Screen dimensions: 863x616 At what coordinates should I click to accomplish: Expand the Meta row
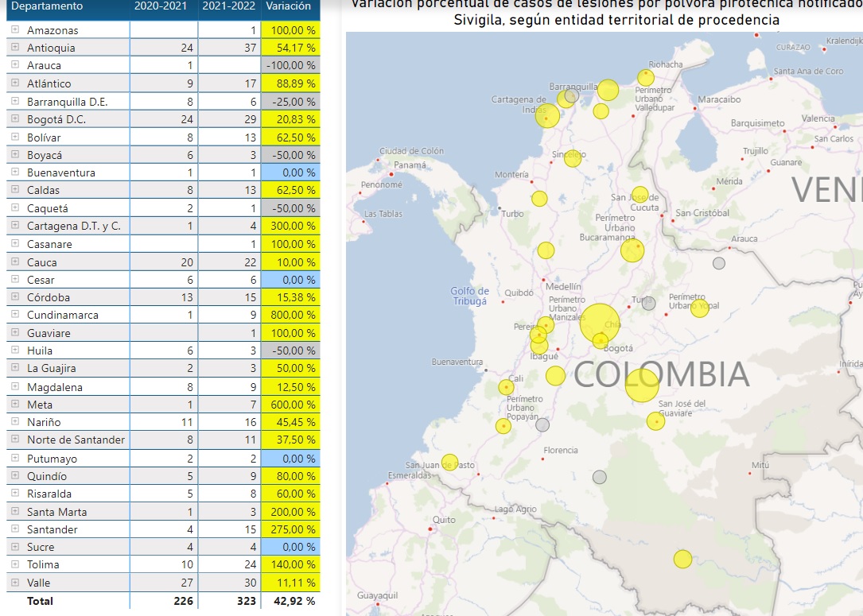pos(15,405)
